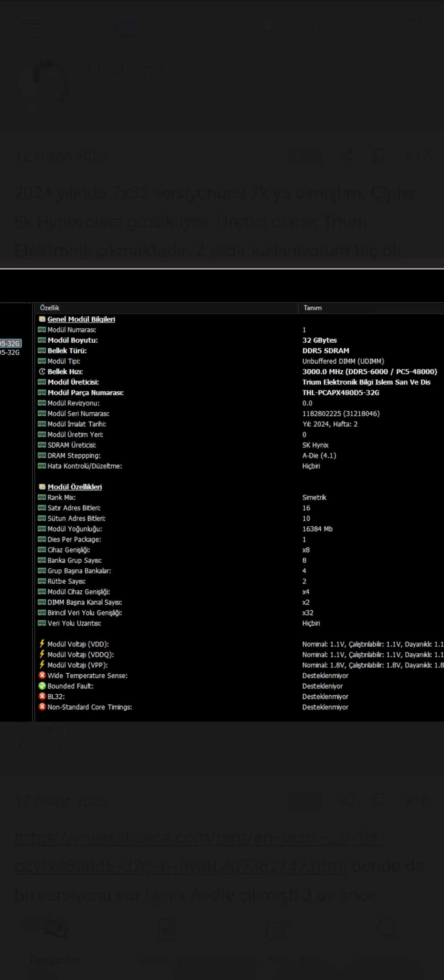
Task: Click the red X beside Wide Temperature Sense
Action: coord(42,675)
